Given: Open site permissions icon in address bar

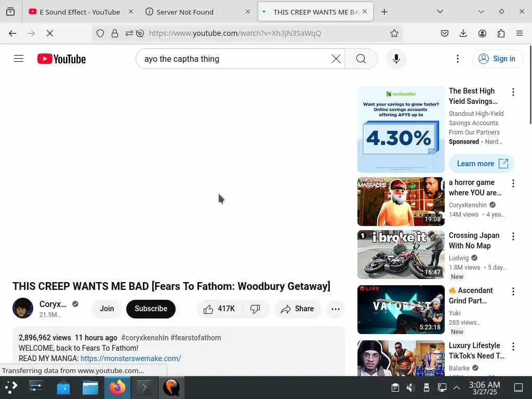Looking at the screenshot, I should [129, 33].
